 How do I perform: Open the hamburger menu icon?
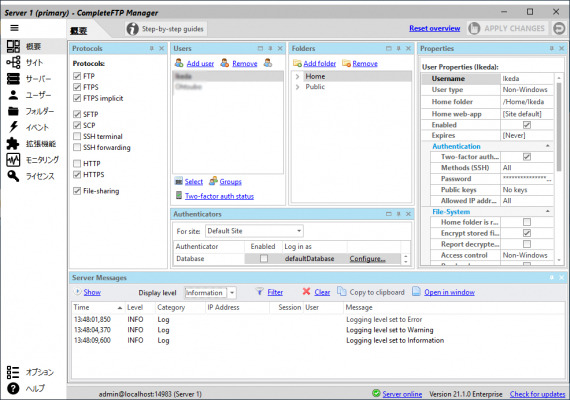[14, 28]
